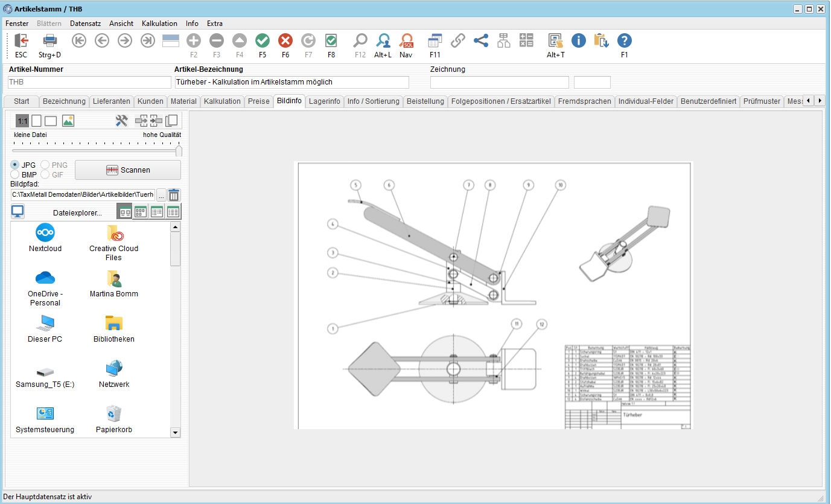Select the JPG format radio button
Viewport: 831px width, 504px height.
(x=15, y=165)
